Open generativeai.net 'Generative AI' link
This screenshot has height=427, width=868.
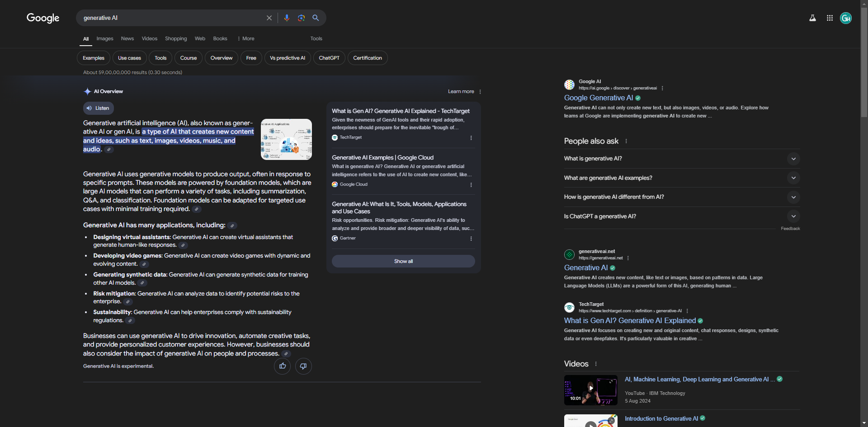[586, 268]
